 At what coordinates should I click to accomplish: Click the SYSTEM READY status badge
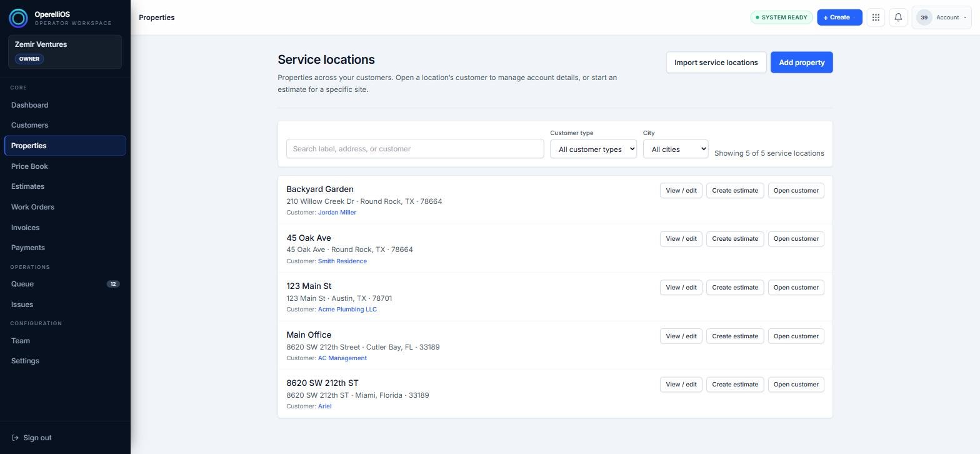(x=781, y=18)
